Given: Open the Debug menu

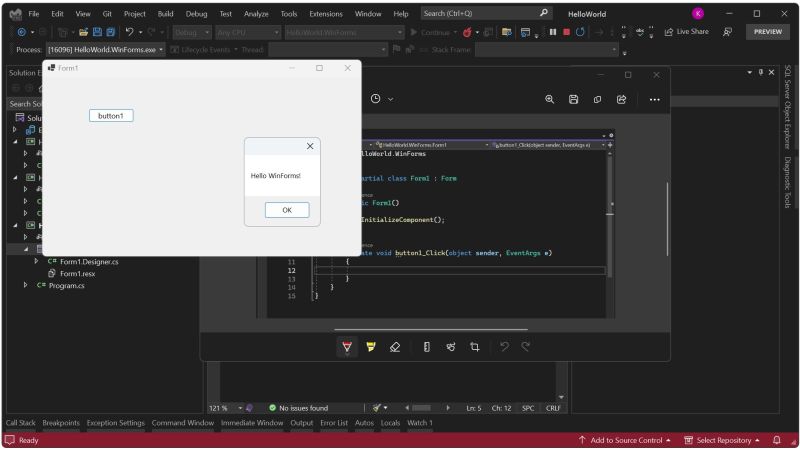Looking at the screenshot, I should point(196,14).
